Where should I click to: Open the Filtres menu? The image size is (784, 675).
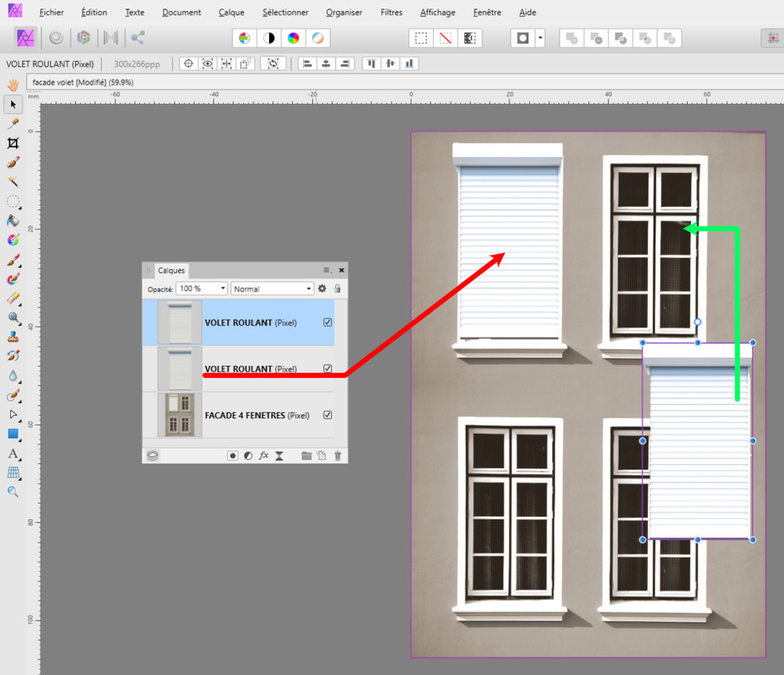pos(392,13)
